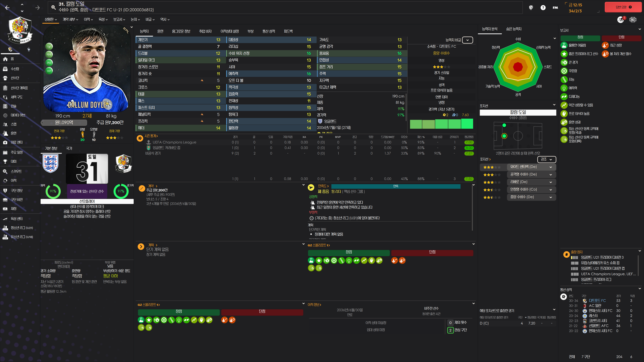This screenshot has width=644, height=362.
Task: Click the 만족 satisfaction bar
Action: 395,186
